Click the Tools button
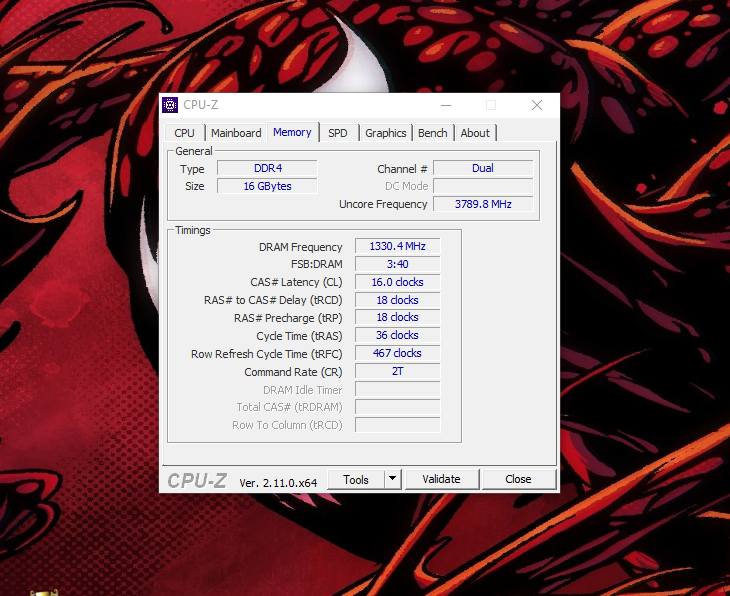730x596 pixels. (x=356, y=480)
